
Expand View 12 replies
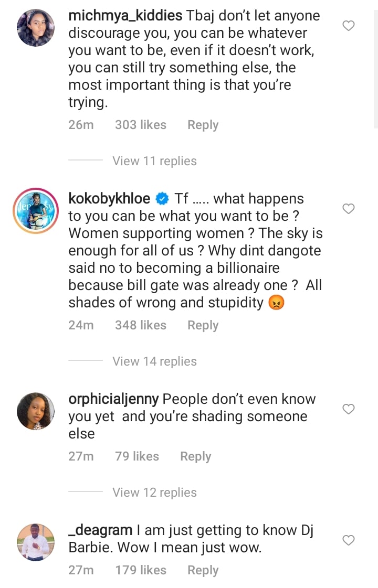coord(154,493)
